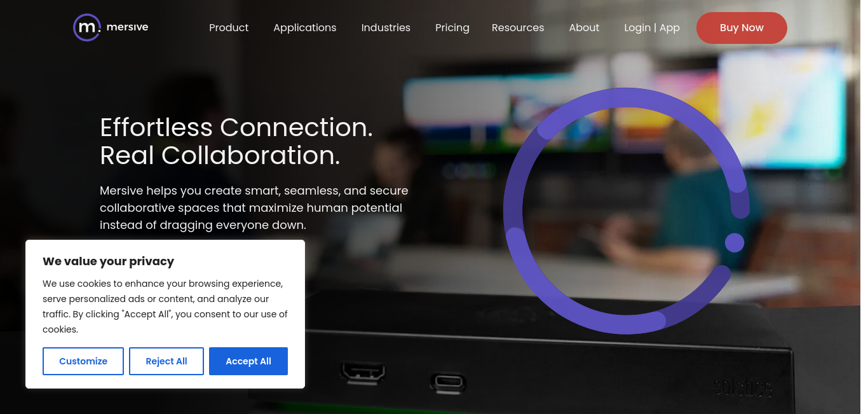Click the Mersive circular logo icon
Image resolution: width=868 pixels, height=414 pixels.
(x=87, y=27)
